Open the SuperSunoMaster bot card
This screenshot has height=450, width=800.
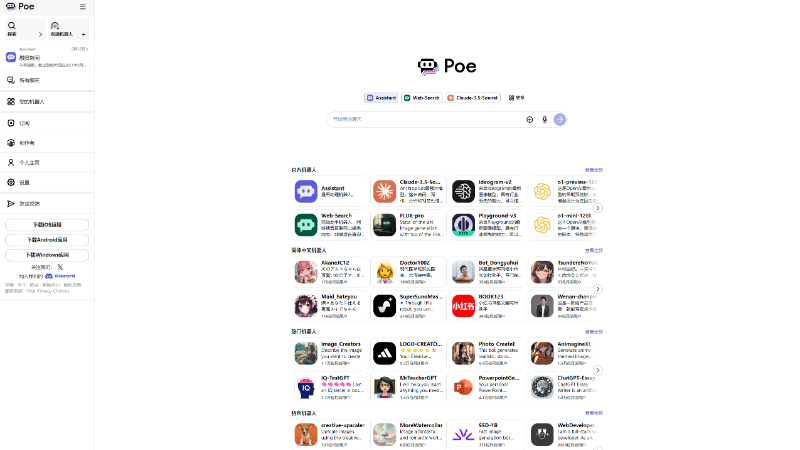click(408, 306)
